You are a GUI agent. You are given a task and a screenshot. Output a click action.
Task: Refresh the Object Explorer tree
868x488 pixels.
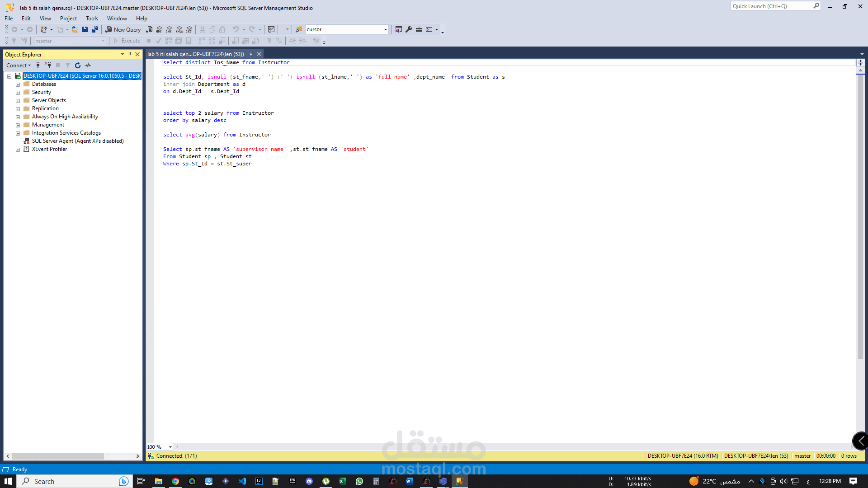coord(78,66)
